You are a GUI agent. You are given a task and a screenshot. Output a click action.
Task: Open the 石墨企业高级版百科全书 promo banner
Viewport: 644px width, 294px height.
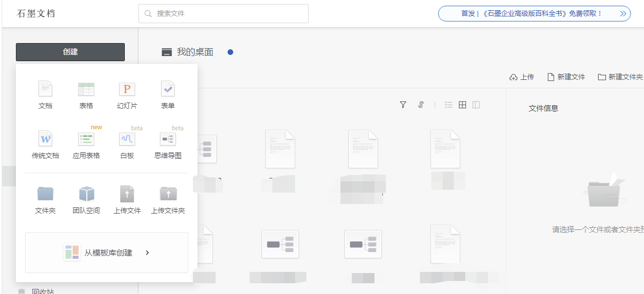(534, 14)
